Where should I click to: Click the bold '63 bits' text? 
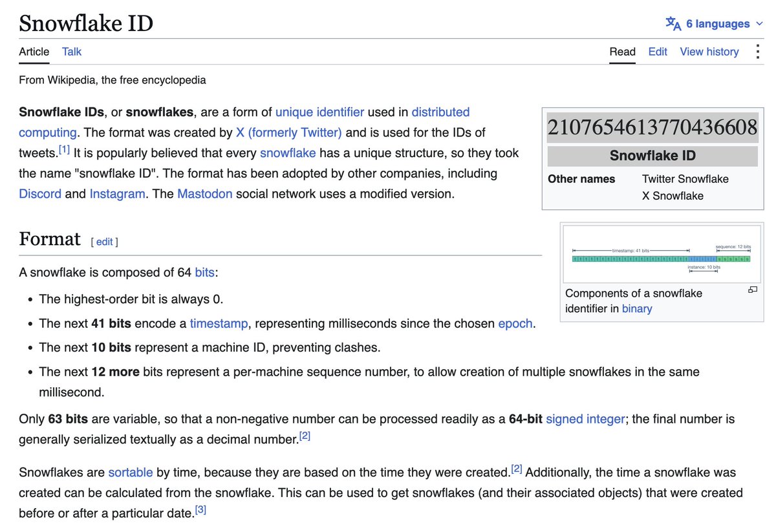(68, 419)
